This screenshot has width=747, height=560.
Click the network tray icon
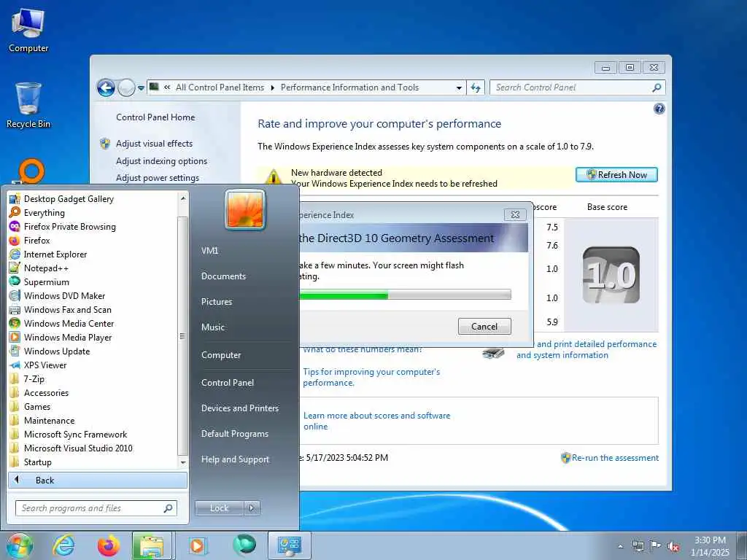(638, 546)
